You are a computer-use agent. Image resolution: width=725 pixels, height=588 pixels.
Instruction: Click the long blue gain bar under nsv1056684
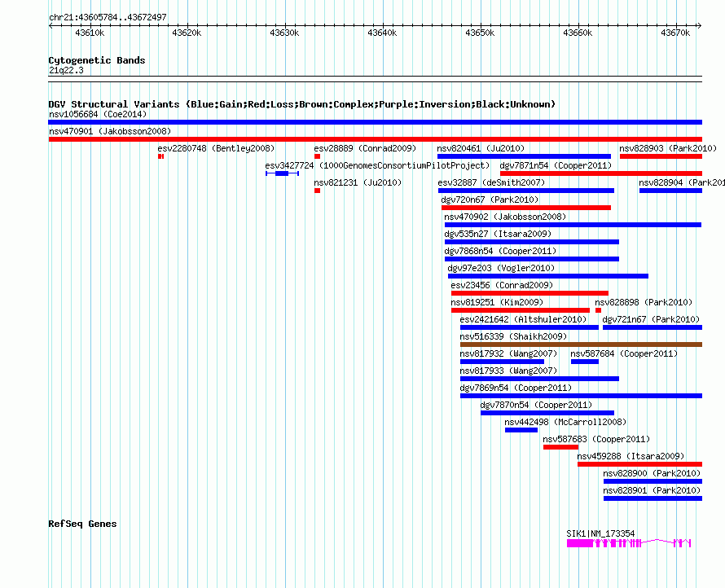(375, 122)
